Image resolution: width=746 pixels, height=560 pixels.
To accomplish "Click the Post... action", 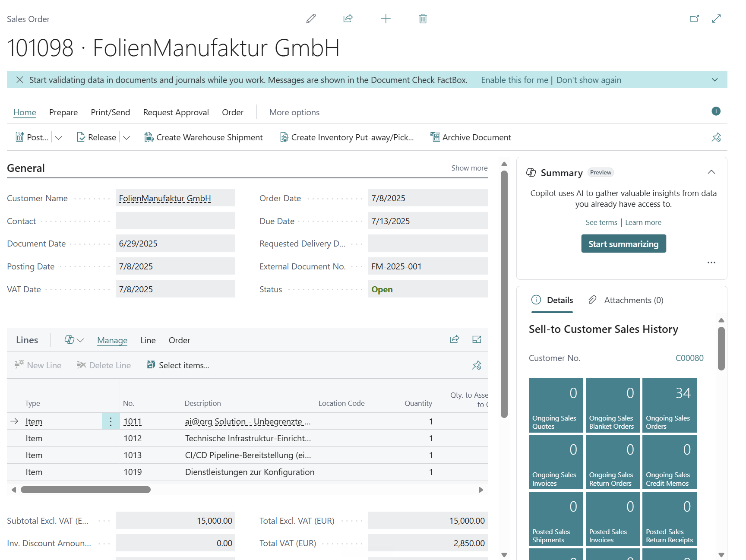I will (32, 137).
